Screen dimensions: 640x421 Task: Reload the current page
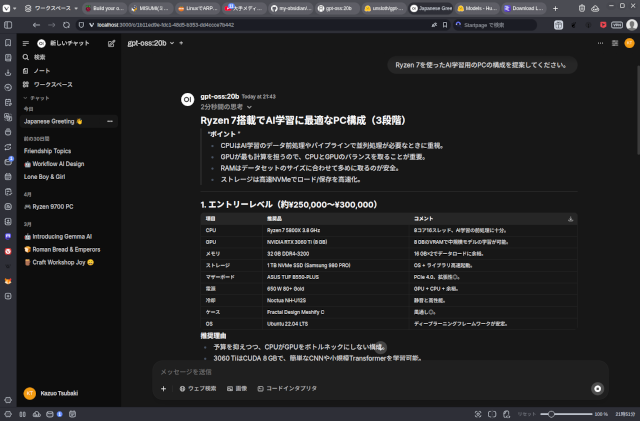click(66, 25)
